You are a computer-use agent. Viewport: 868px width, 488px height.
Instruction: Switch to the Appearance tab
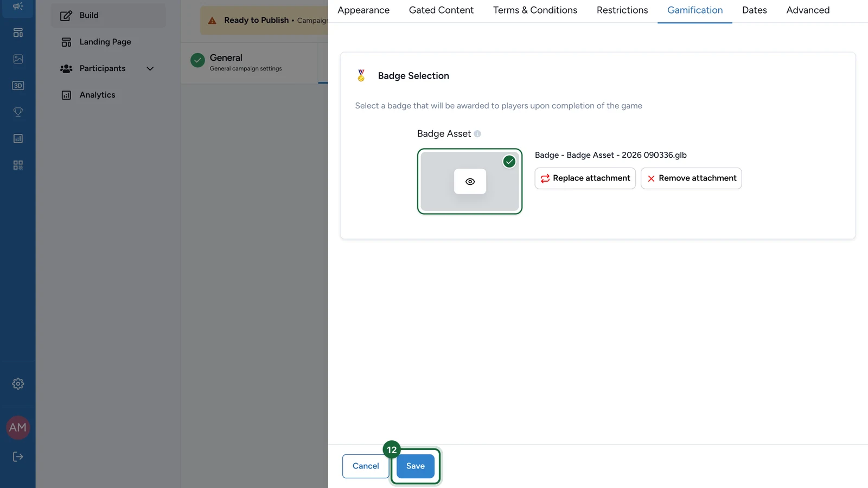pyautogui.click(x=363, y=10)
